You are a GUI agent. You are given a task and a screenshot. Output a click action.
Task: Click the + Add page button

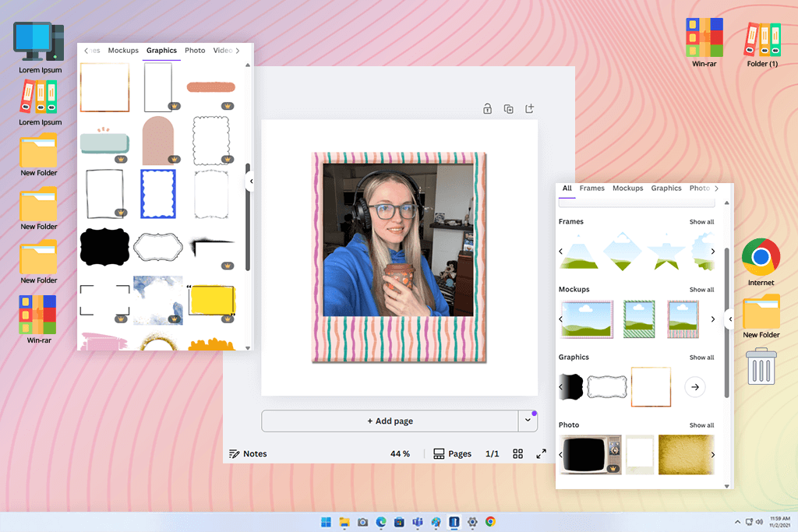point(390,421)
